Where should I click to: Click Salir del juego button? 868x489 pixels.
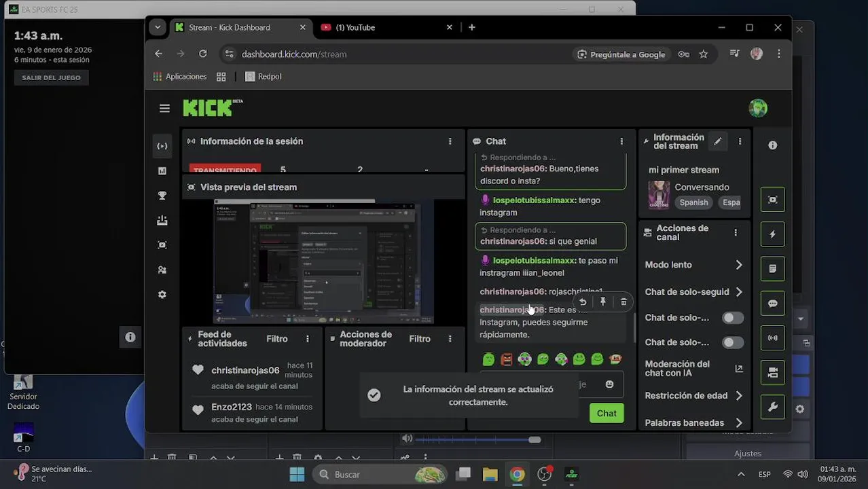51,77
